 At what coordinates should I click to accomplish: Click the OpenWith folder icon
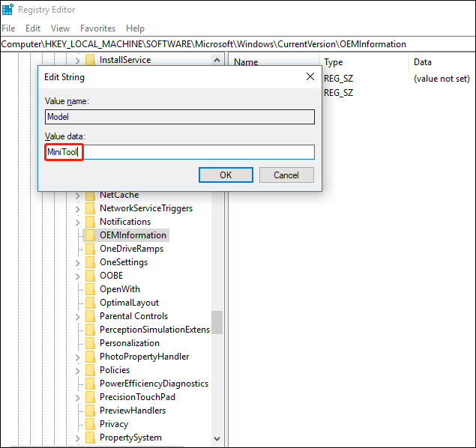(x=90, y=289)
